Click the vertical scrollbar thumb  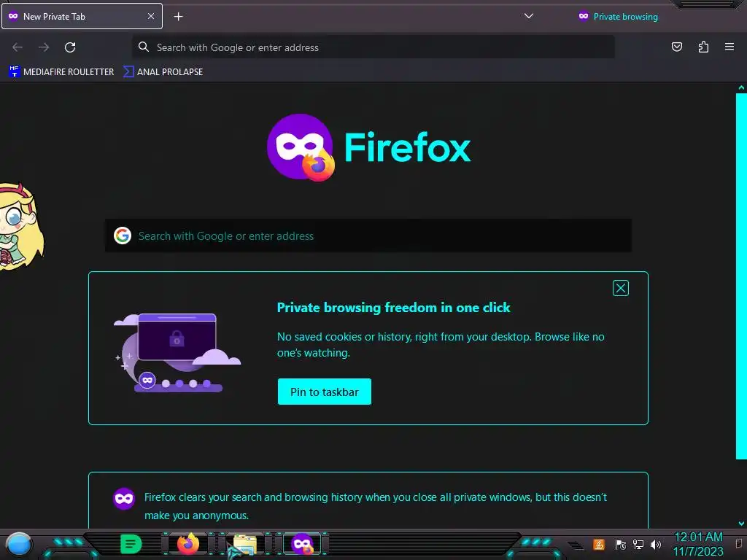[741, 276]
